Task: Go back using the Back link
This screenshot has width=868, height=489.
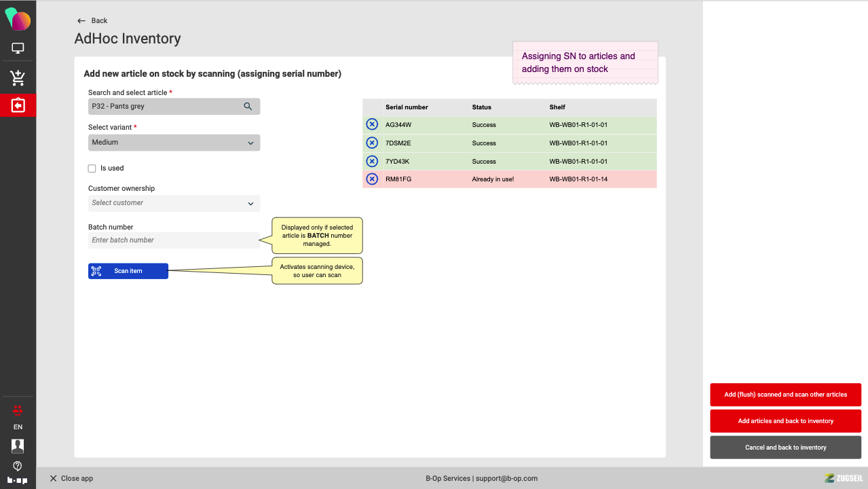Action: tap(92, 20)
